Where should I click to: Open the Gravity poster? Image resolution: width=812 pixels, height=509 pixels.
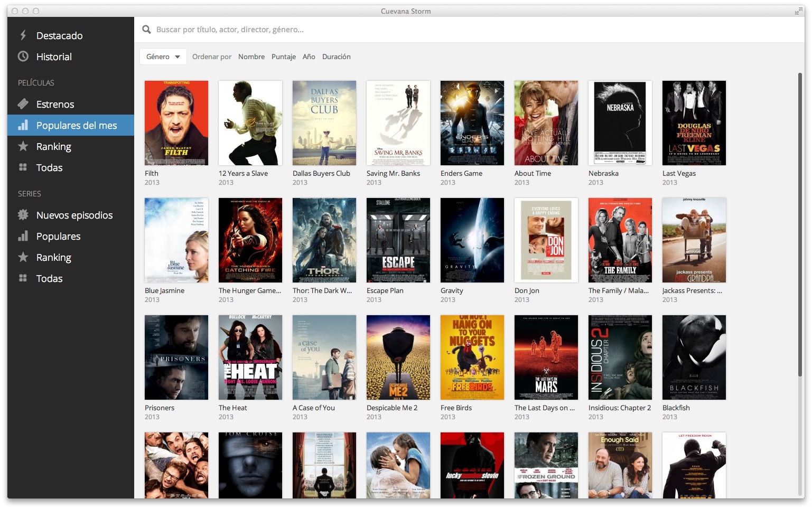pos(472,240)
